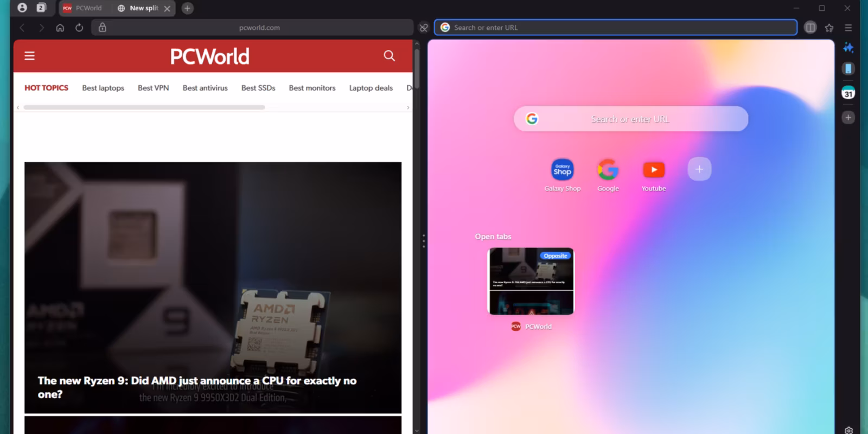Screen dimensions: 868x434
Task: Toggle the split view layout button
Action: tap(810, 28)
